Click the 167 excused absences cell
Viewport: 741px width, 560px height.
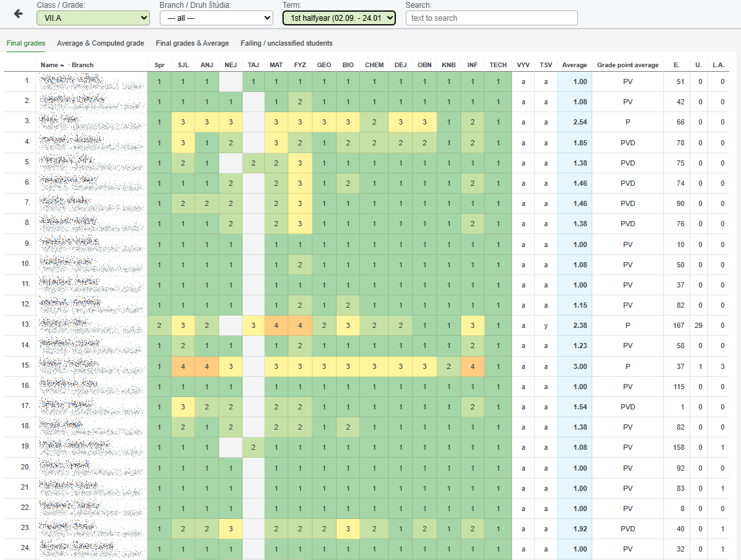click(x=679, y=325)
